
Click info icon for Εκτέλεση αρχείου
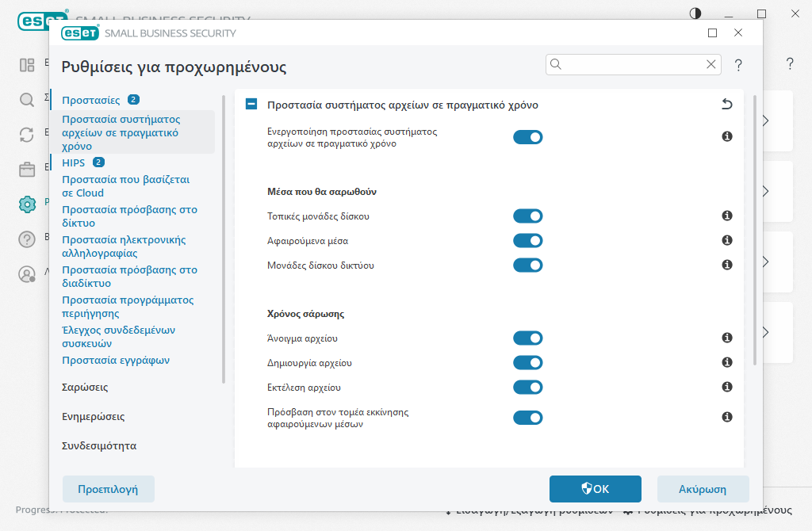pos(726,388)
